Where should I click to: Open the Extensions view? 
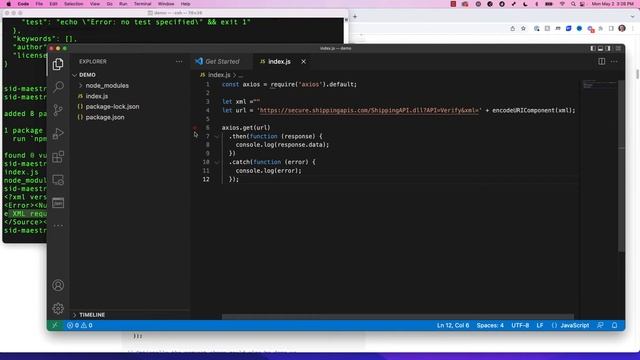[x=58, y=157]
